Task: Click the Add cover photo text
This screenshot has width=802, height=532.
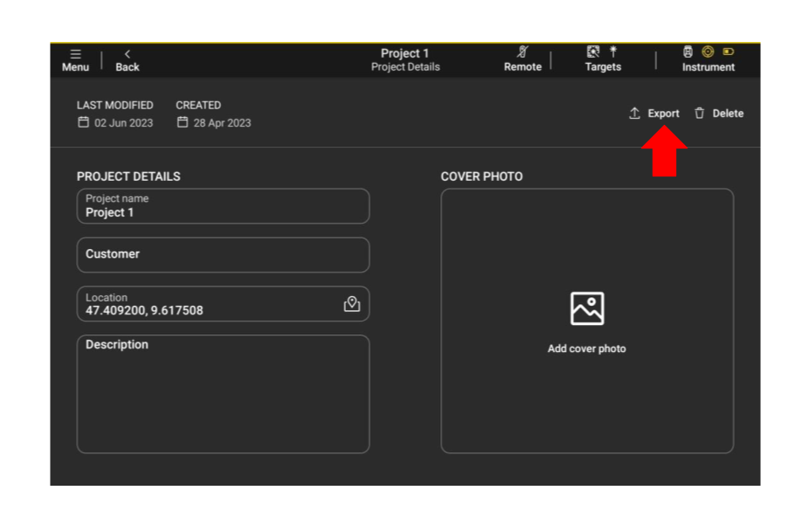Action: (x=587, y=349)
